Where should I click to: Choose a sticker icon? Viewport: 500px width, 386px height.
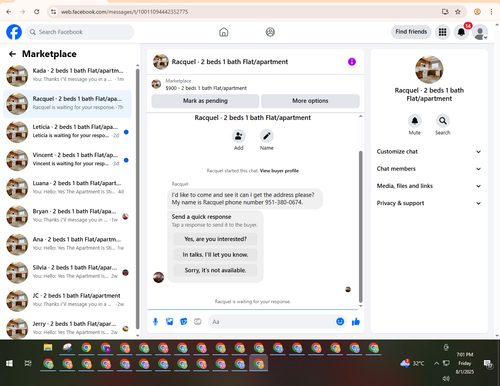[184, 322]
